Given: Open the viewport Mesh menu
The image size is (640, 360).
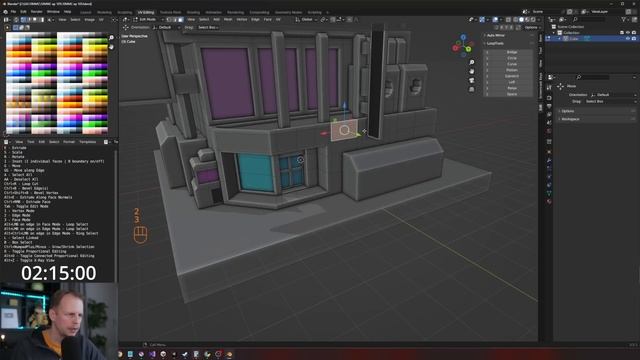Looking at the screenshot, I should coord(228,20).
